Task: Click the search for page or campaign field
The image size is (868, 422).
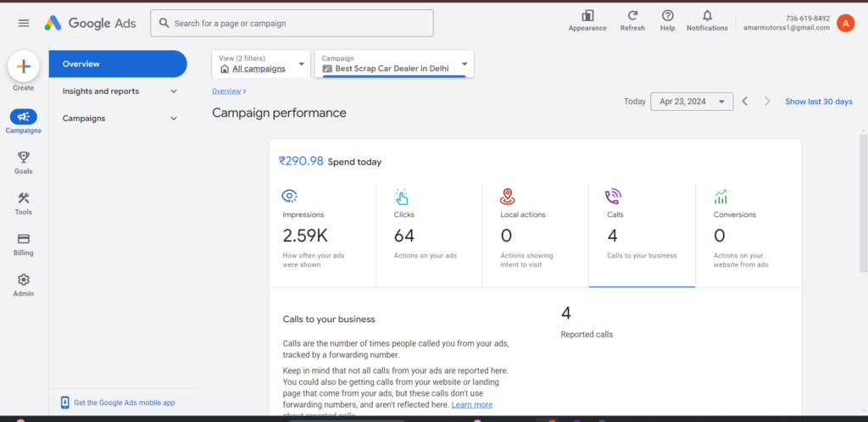Action: tap(292, 23)
